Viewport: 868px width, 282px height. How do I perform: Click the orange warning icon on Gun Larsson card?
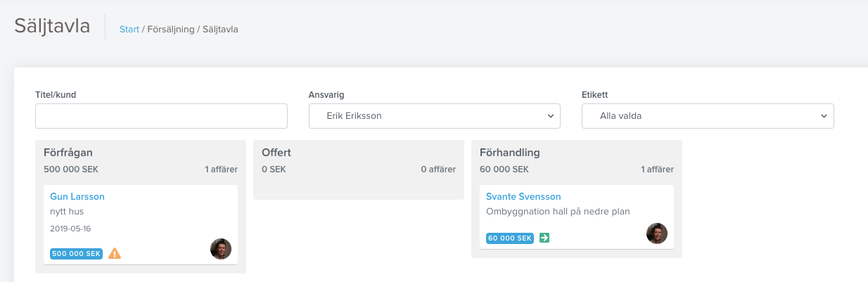(115, 253)
